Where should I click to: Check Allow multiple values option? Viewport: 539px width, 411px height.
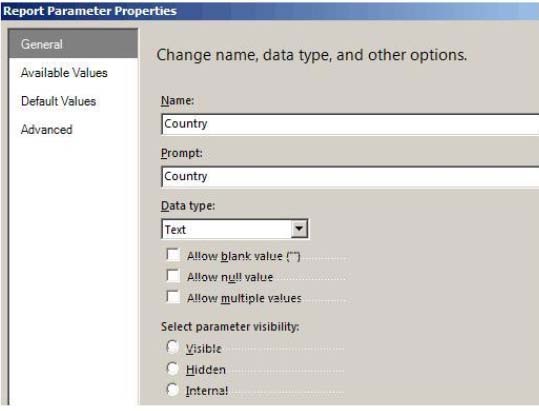pos(173,297)
